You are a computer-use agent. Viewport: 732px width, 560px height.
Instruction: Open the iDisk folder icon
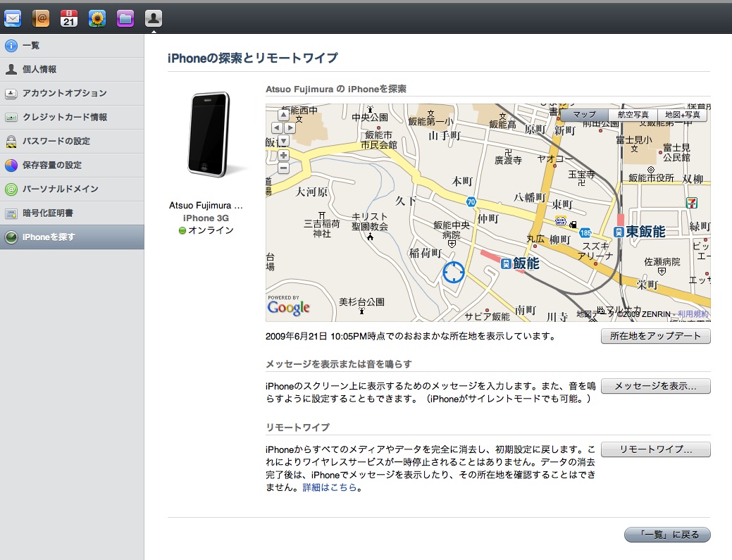(125, 18)
